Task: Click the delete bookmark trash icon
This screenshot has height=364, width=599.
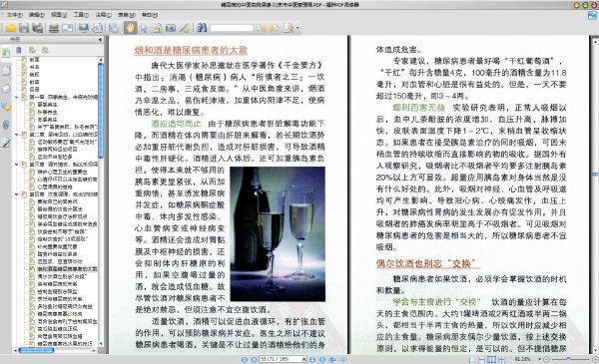Action: (x=19, y=50)
